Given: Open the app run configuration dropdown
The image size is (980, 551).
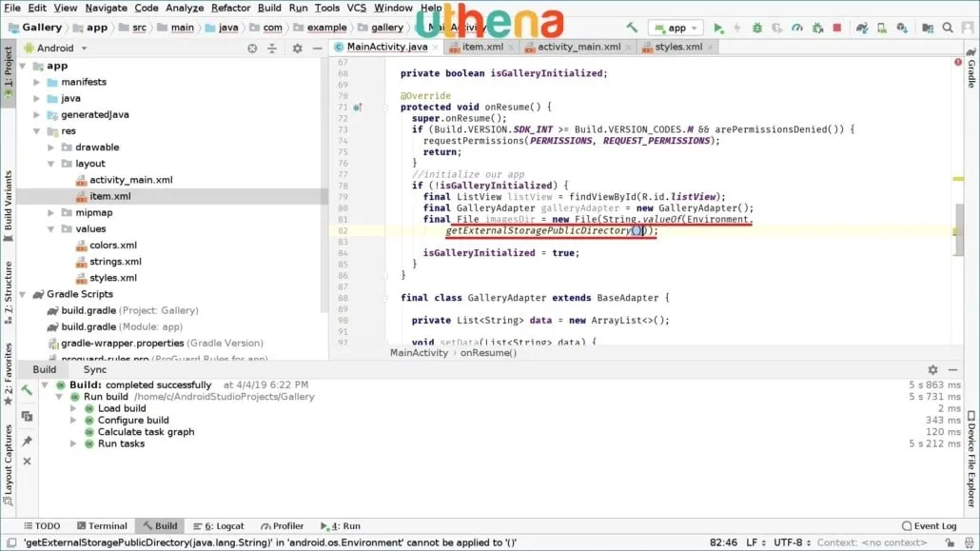Looking at the screenshot, I should 676,28.
